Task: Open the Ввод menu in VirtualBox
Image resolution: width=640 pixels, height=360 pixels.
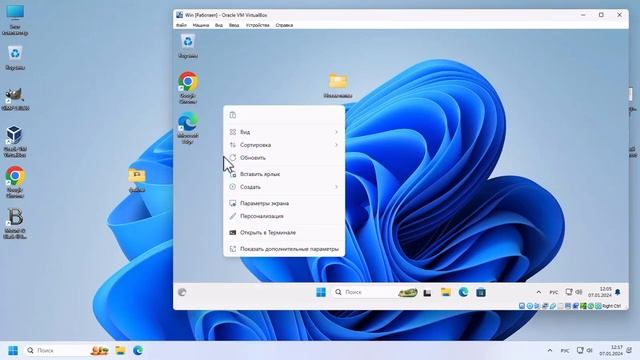Action: 234,25
